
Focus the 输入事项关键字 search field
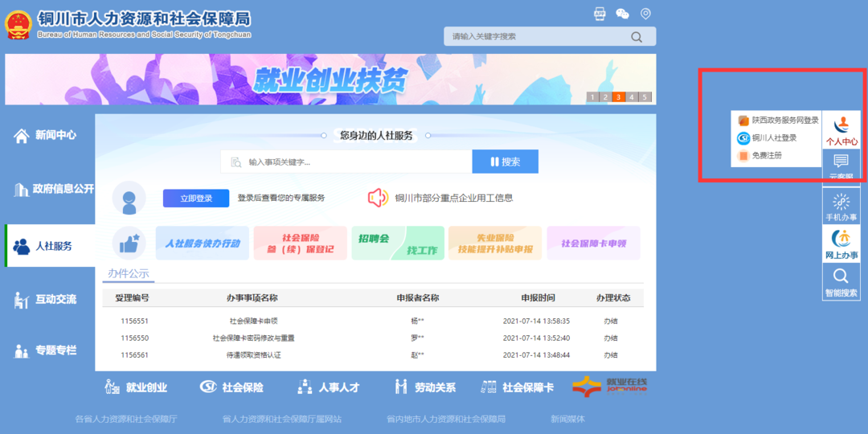(354, 162)
